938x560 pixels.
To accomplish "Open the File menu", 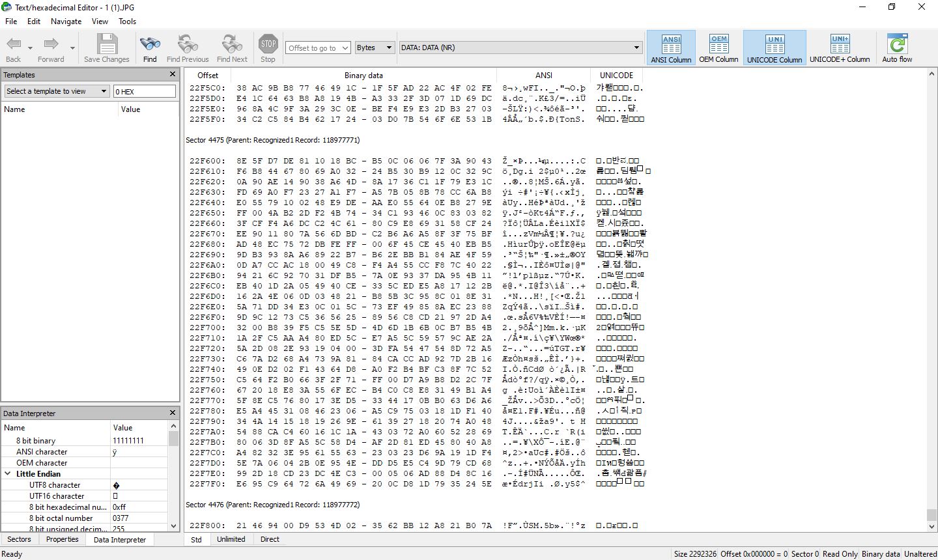I will click(x=11, y=21).
